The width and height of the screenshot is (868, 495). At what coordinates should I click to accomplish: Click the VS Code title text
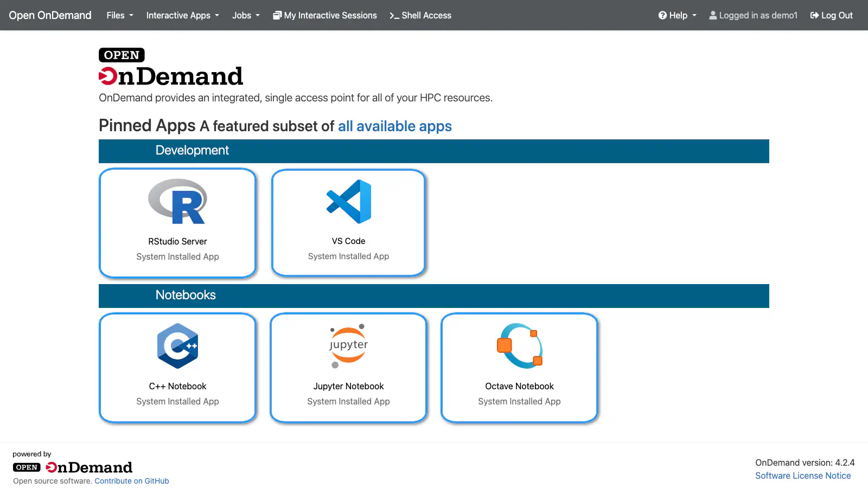tap(348, 241)
